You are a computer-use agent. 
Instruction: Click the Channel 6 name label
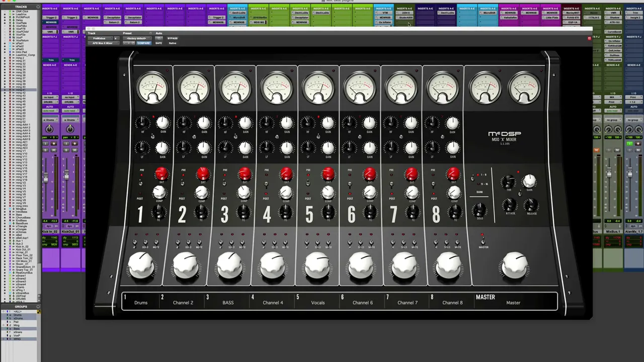(363, 303)
